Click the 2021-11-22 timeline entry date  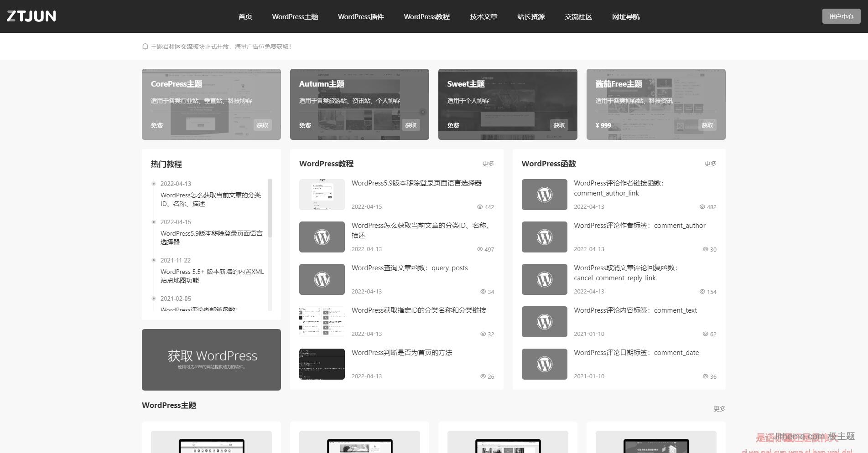(175, 260)
